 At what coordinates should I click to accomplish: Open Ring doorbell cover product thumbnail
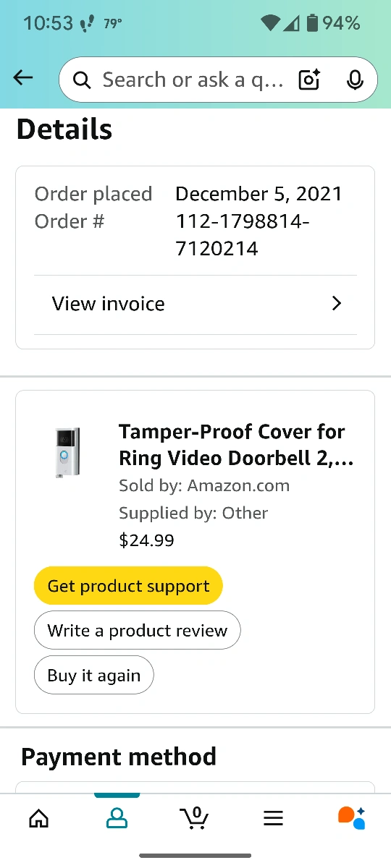point(68,452)
